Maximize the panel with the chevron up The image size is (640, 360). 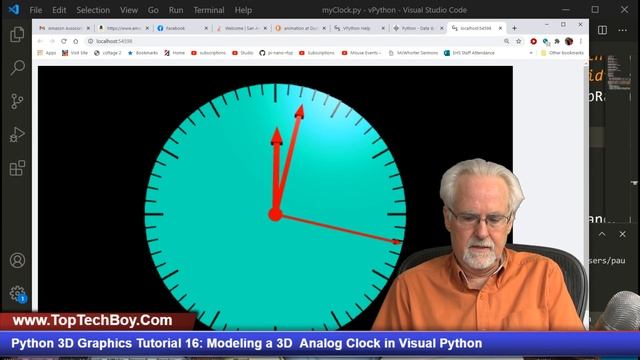tap(602, 234)
